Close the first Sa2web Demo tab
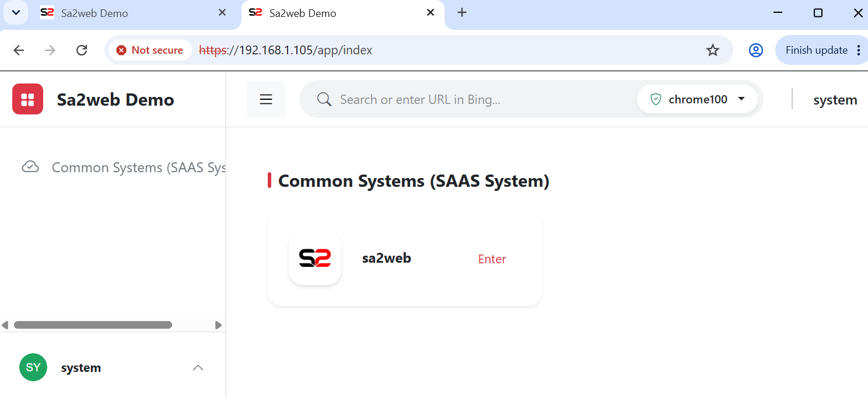 point(222,13)
